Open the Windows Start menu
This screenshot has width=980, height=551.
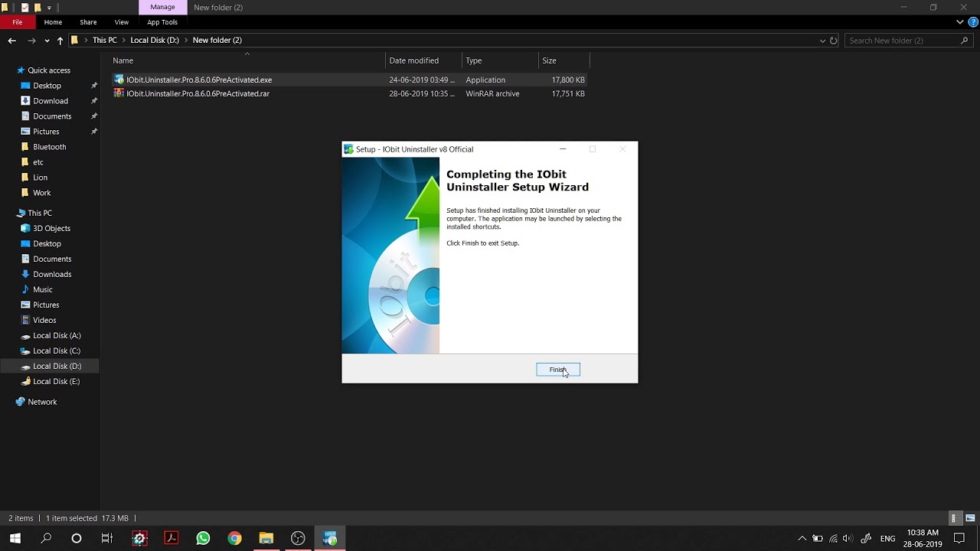[x=15, y=539]
